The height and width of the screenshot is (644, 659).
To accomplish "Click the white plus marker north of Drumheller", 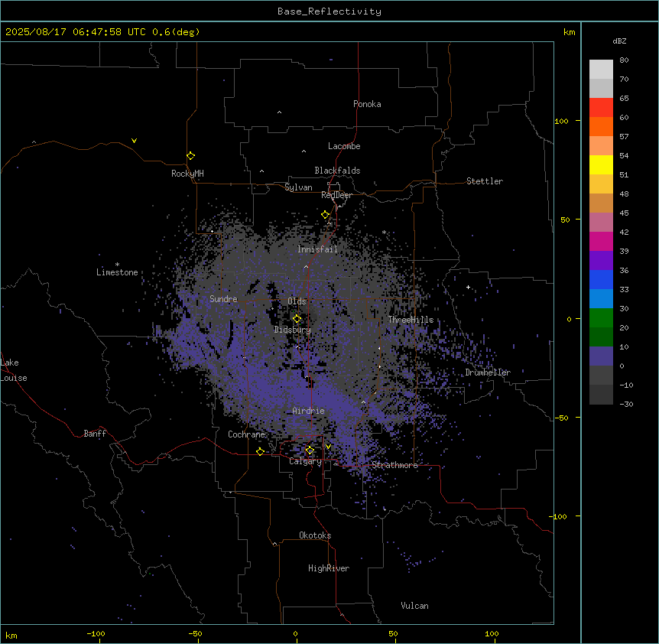I will click(x=468, y=287).
